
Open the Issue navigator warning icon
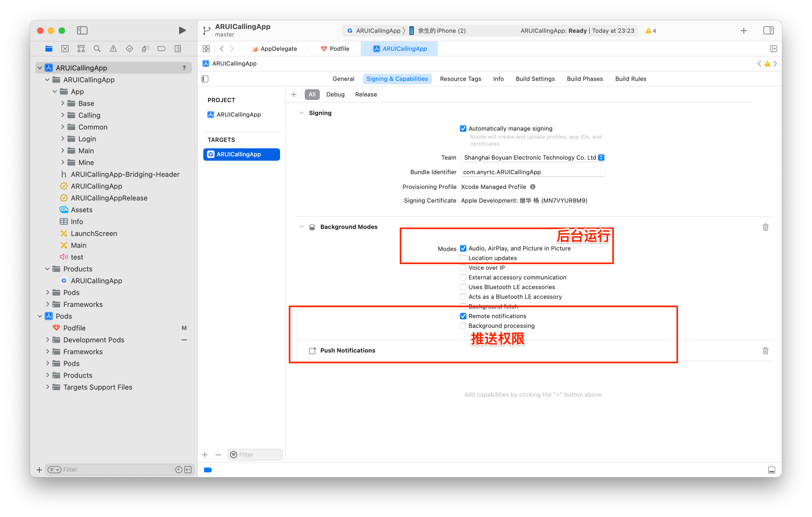(x=113, y=49)
